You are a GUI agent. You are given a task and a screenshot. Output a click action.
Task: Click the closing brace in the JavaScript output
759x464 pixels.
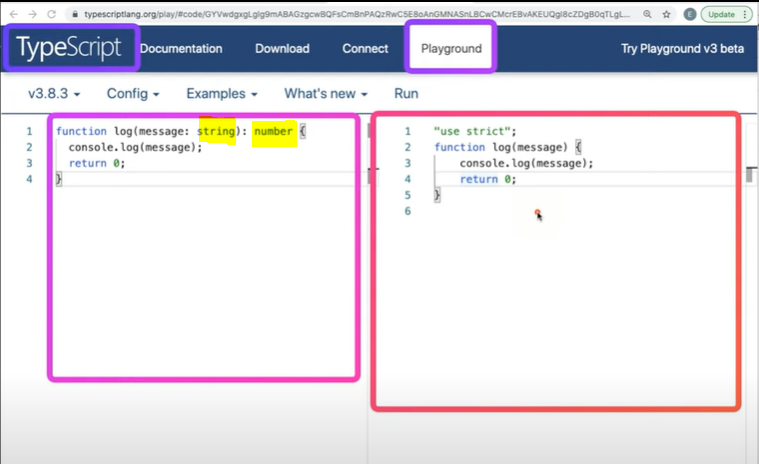tap(437, 195)
